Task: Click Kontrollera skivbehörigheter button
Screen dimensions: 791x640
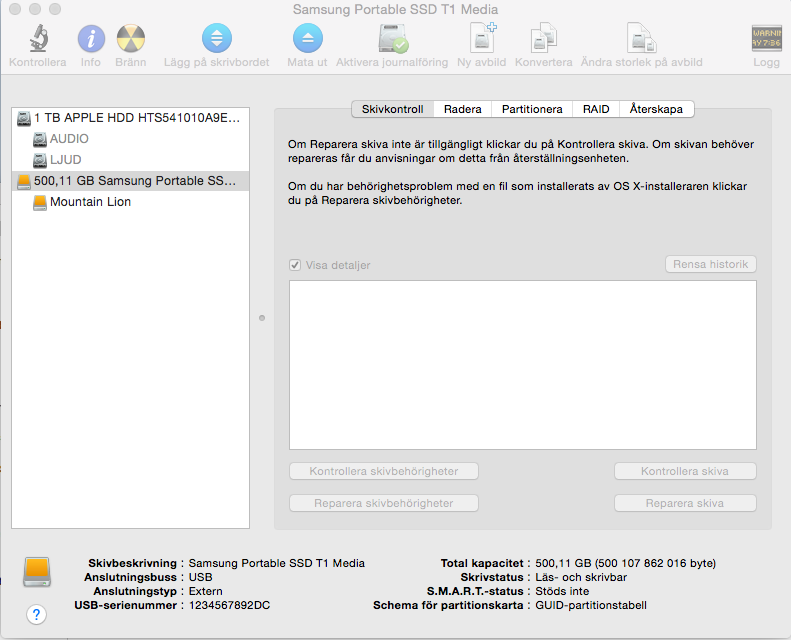Action: 384,471
